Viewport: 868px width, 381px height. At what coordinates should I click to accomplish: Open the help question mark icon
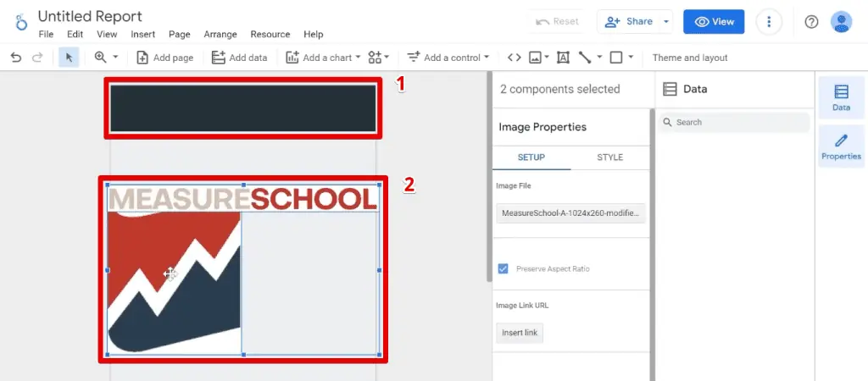(811, 21)
